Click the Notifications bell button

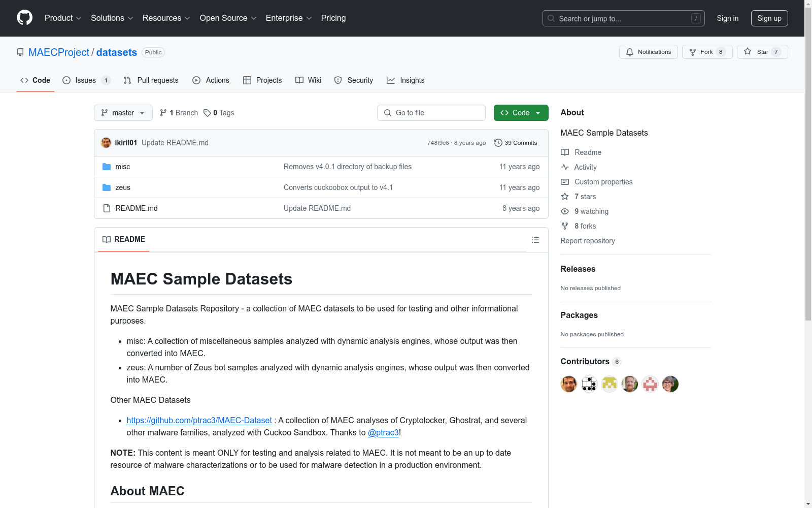[649, 52]
